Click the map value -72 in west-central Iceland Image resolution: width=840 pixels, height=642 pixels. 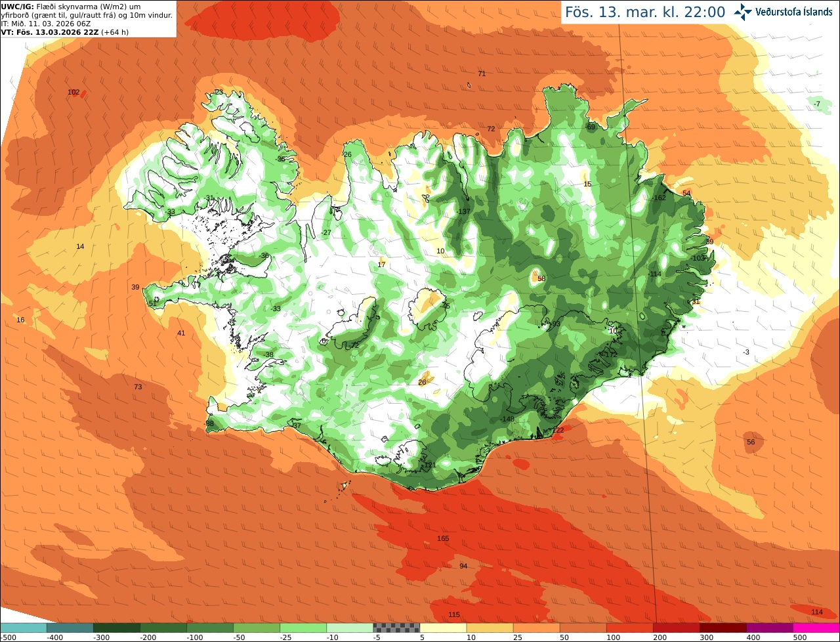coord(354,346)
